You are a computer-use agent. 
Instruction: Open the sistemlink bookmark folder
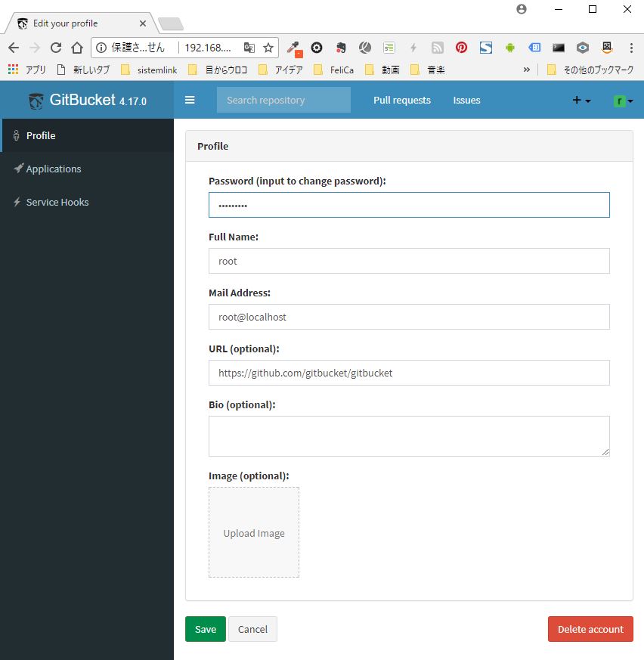pos(149,70)
